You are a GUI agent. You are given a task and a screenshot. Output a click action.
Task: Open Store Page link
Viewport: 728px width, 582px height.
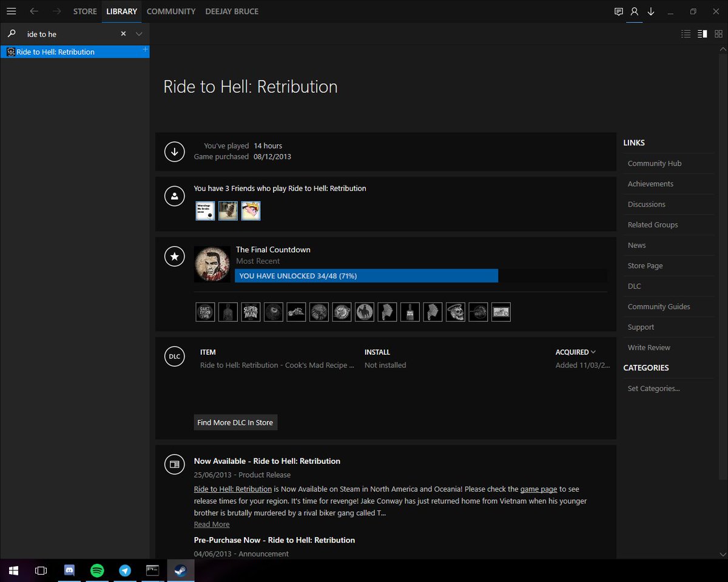coord(645,266)
